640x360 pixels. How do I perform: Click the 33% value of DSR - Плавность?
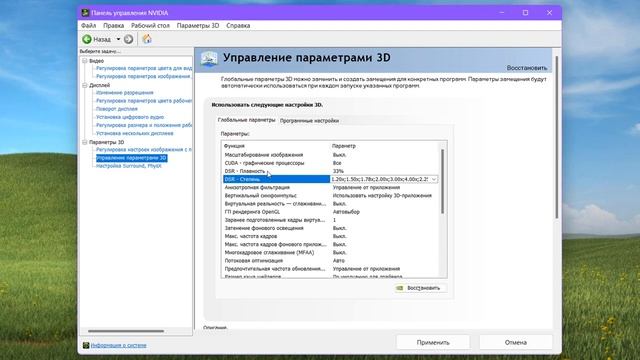point(338,171)
